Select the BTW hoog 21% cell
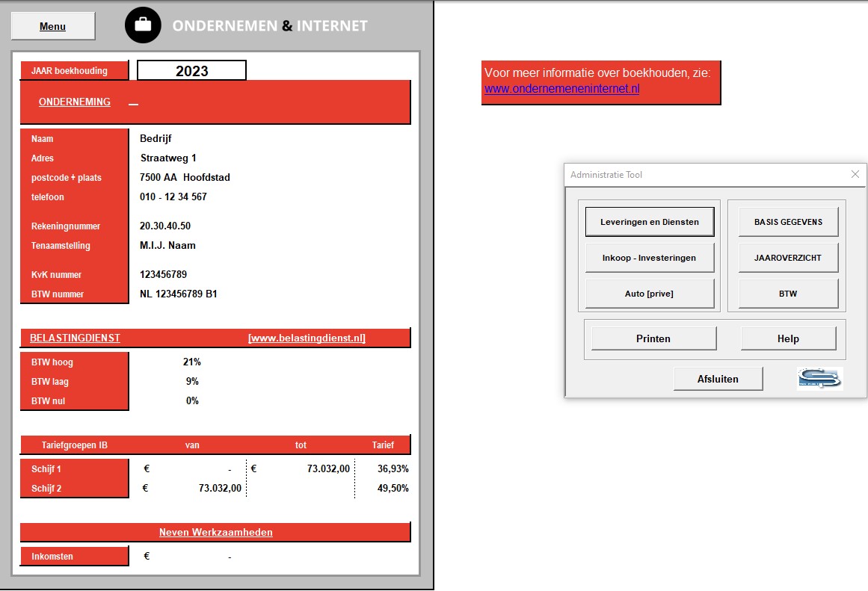This screenshot has width=868, height=591. tap(192, 362)
